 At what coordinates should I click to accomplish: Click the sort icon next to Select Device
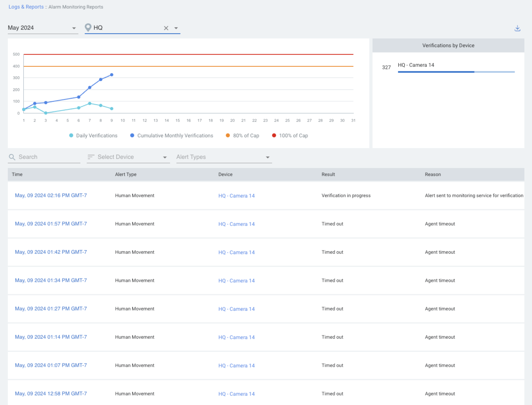(91, 157)
